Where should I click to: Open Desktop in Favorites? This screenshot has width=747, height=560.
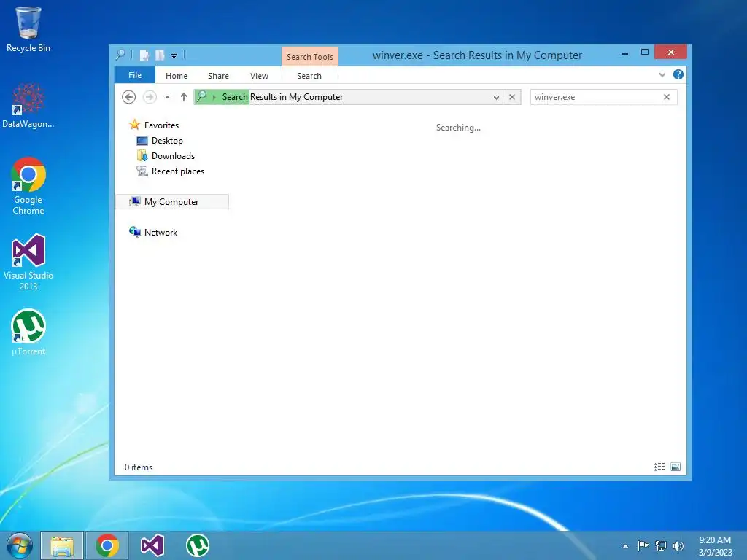tap(160, 141)
